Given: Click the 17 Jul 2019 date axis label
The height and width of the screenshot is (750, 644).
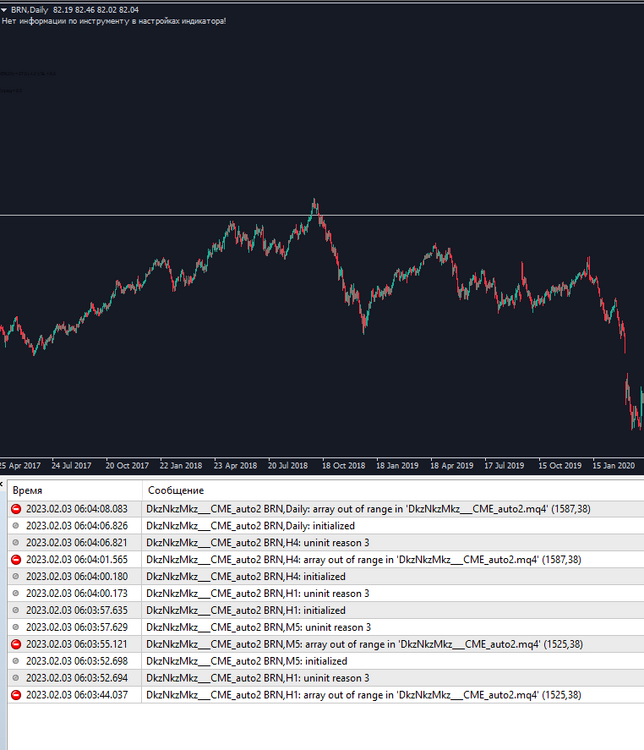Looking at the screenshot, I should (504, 465).
